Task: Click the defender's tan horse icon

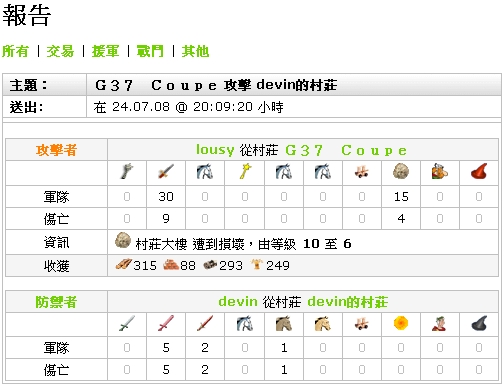Action: tap(323, 323)
